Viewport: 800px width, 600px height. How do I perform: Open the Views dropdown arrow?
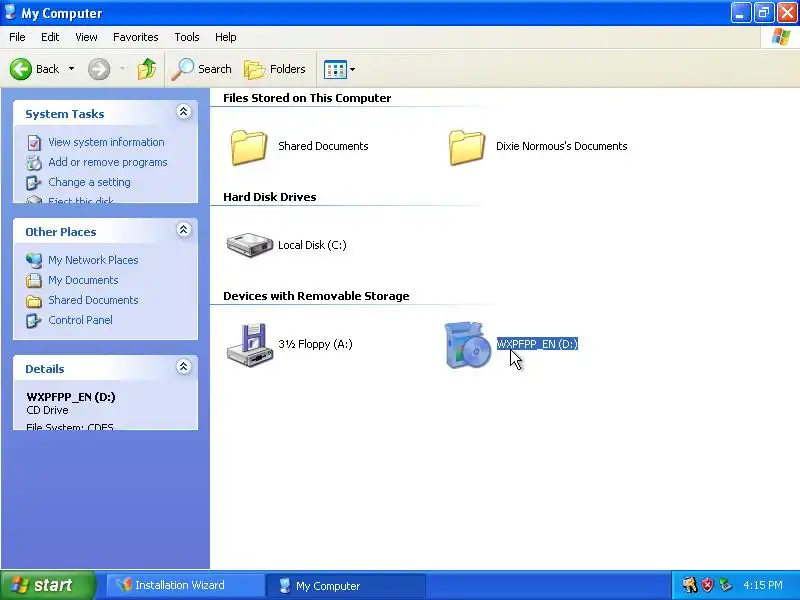tap(352, 69)
